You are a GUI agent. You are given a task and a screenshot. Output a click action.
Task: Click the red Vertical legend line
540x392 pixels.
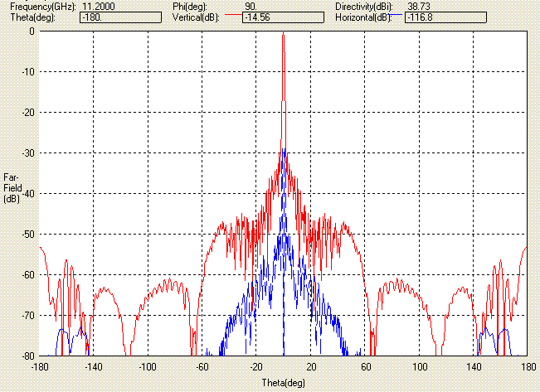(230, 17)
